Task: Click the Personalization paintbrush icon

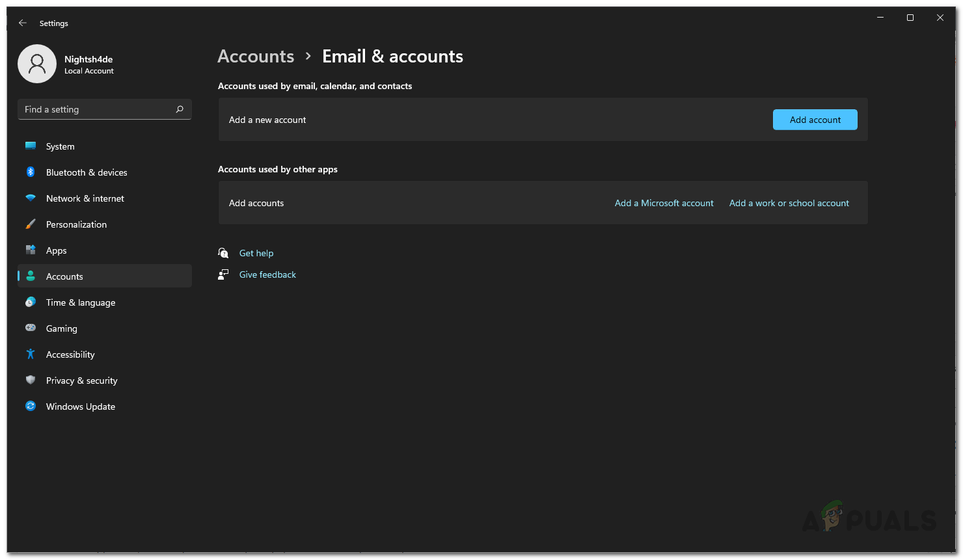Action: coord(31,224)
